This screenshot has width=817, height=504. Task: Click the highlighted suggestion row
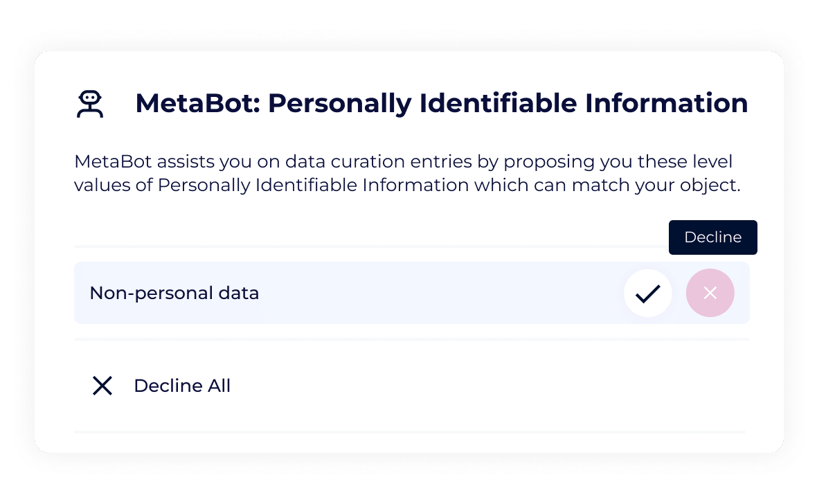(346, 293)
